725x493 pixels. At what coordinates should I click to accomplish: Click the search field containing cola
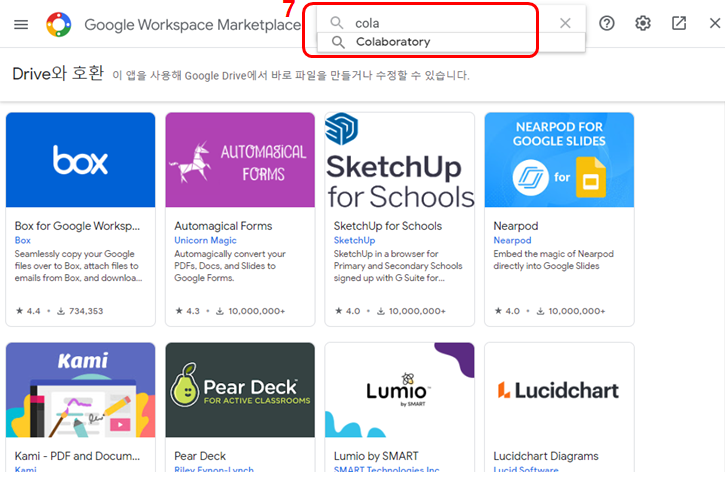pos(451,23)
